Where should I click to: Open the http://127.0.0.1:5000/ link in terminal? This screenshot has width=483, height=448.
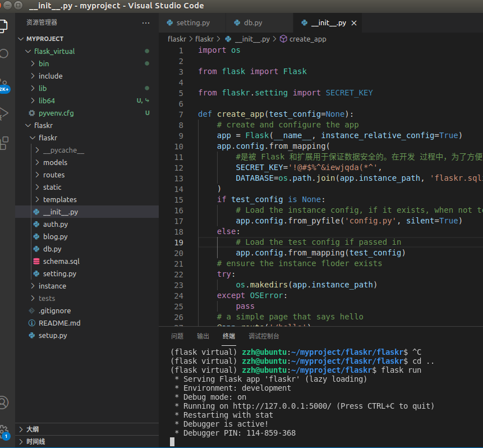282,406
